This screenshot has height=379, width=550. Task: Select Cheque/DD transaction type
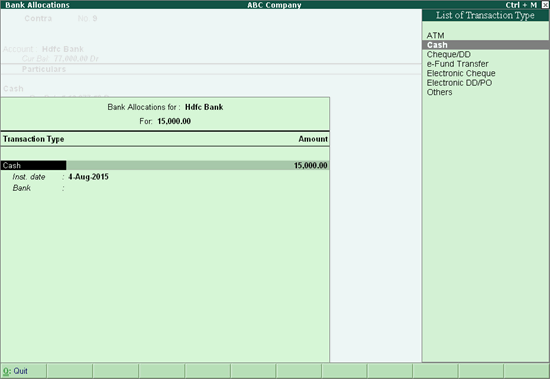click(449, 54)
